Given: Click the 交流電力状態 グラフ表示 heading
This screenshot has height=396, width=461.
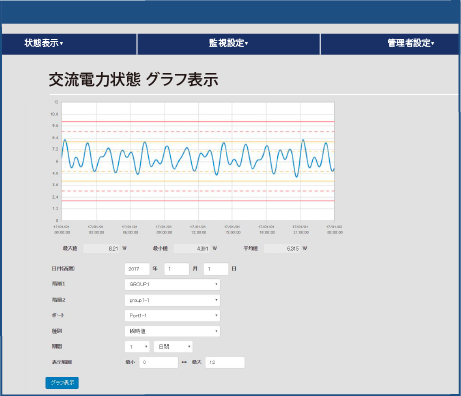Looking at the screenshot, I should click(x=133, y=80).
